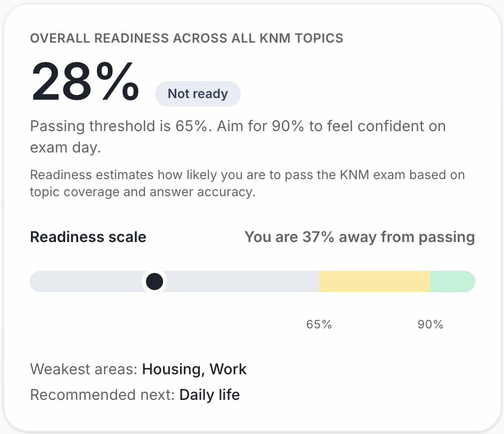Click the yellow passing zone of the scale

click(x=374, y=282)
